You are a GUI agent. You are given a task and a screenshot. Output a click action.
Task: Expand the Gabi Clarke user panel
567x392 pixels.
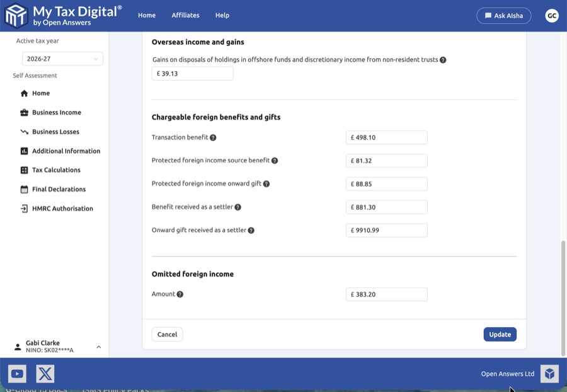click(x=98, y=347)
